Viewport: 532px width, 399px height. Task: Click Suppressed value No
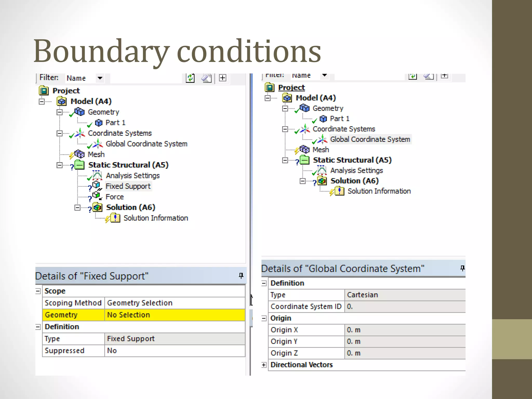tap(175, 351)
